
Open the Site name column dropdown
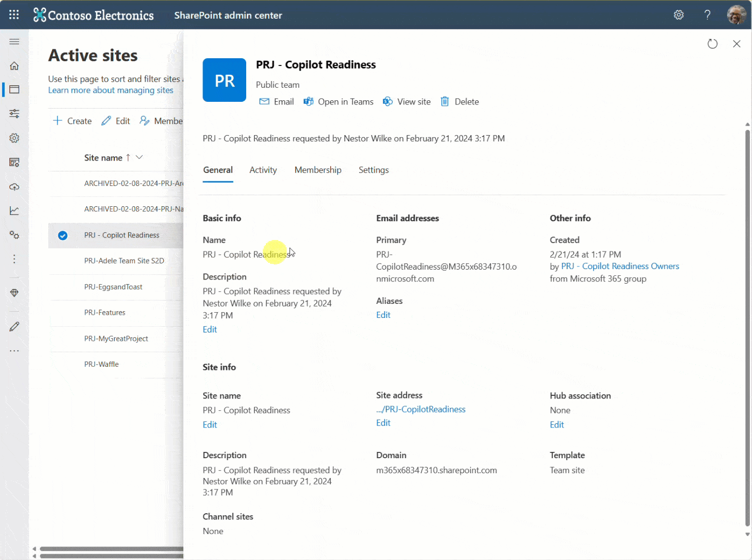tap(139, 157)
